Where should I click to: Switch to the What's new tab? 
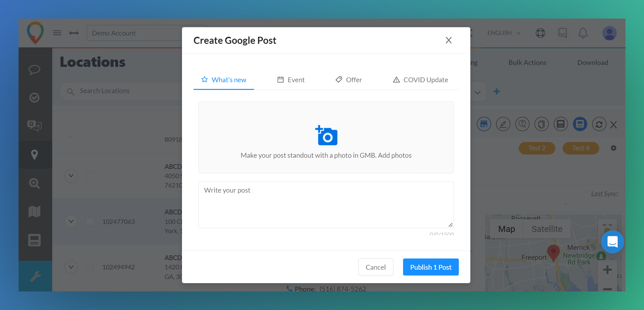[224, 80]
